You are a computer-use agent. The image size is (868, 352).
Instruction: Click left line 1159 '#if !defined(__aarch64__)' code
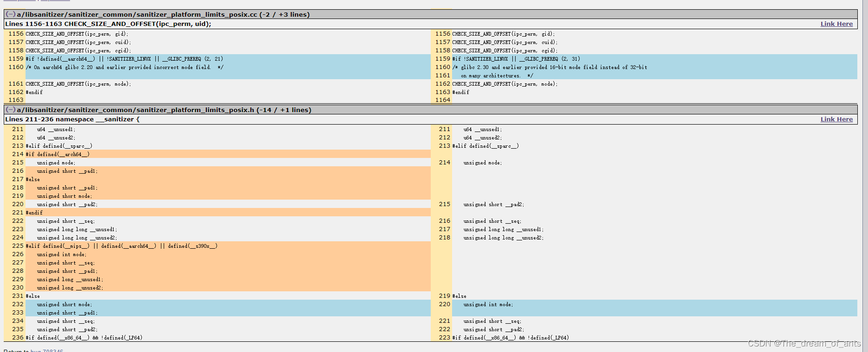124,59
